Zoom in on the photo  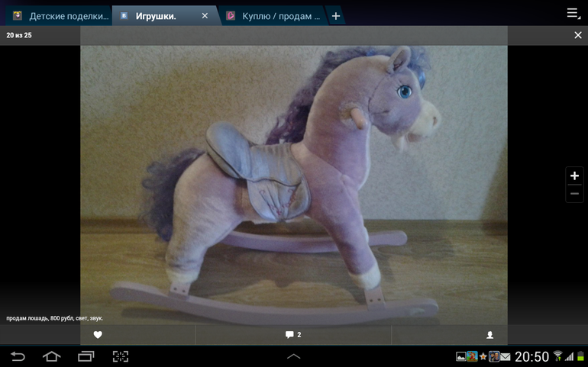coord(574,175)
